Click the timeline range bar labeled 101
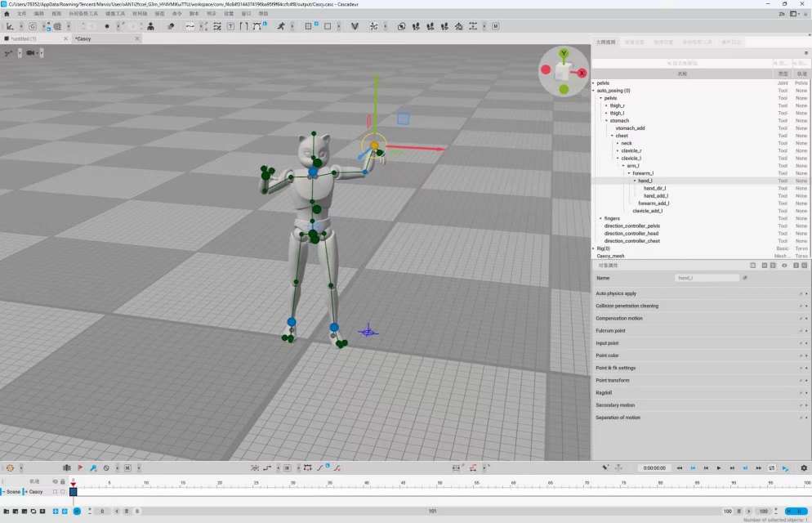This screenshot has height=523, width=812. pos(432,511)
